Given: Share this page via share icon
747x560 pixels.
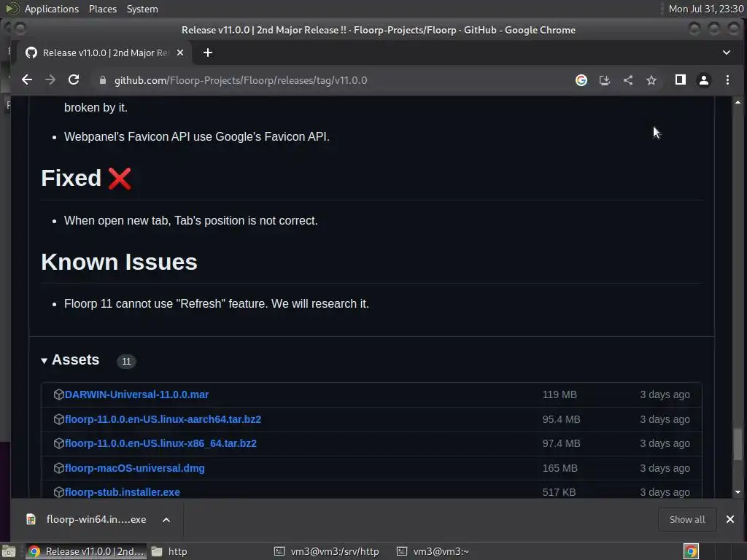Looking at the screenshot, I should [628, 80].
